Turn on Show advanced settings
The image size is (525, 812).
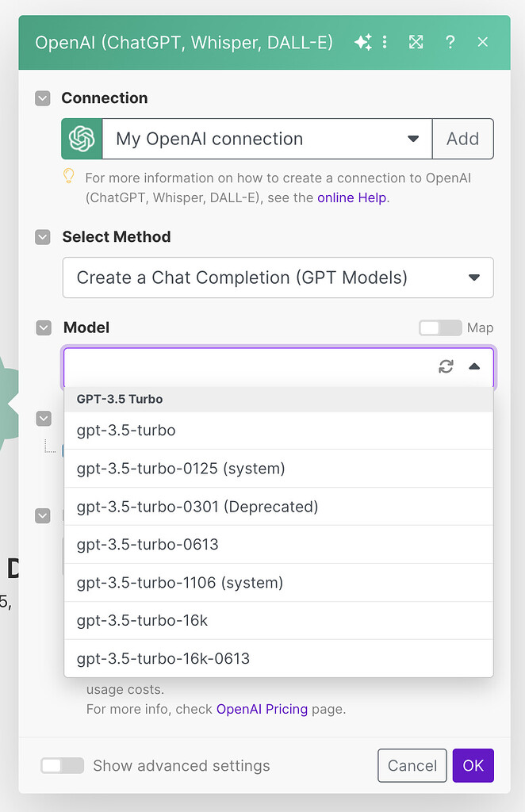click(x=62, y=765)
